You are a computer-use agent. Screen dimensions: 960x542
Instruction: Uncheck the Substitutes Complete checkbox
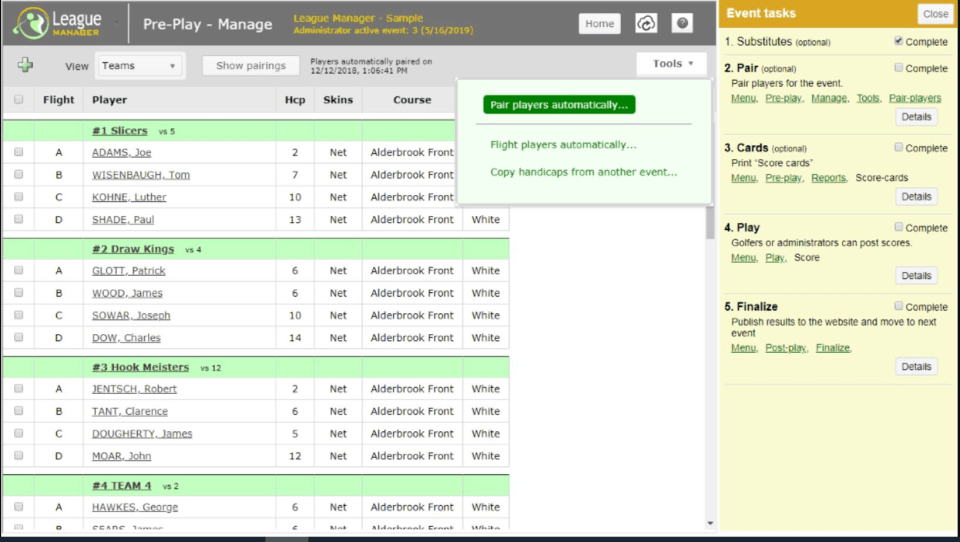(899, 41)
